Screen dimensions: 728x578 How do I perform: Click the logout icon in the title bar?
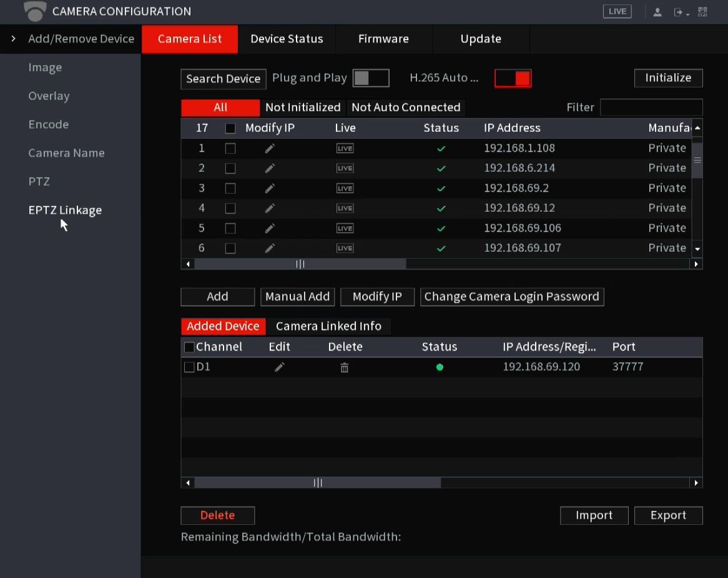tap(679, 11)
